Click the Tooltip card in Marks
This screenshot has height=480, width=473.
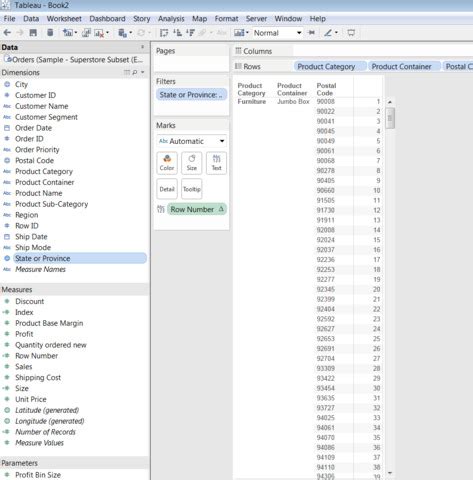(x=192, y=189)
